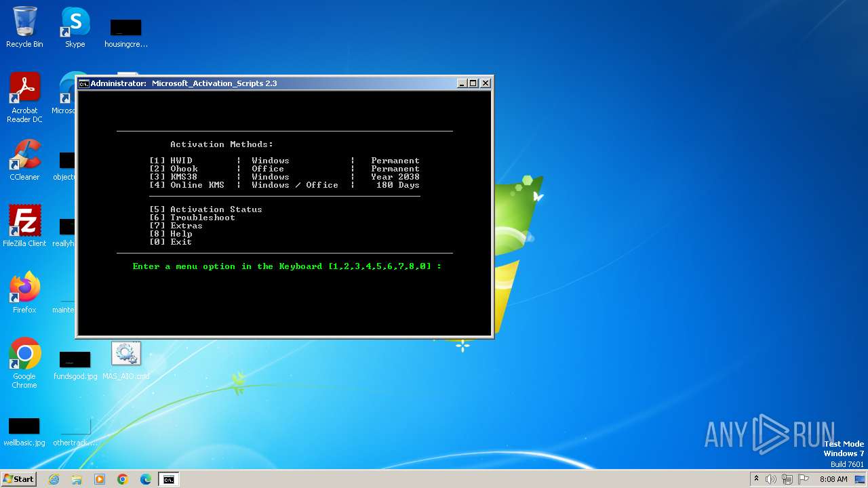Image resolution: width=868 pixels, height=488 pixels.
Task: Open Acrobat Reader DC shortcut
Action: (24, 98)
